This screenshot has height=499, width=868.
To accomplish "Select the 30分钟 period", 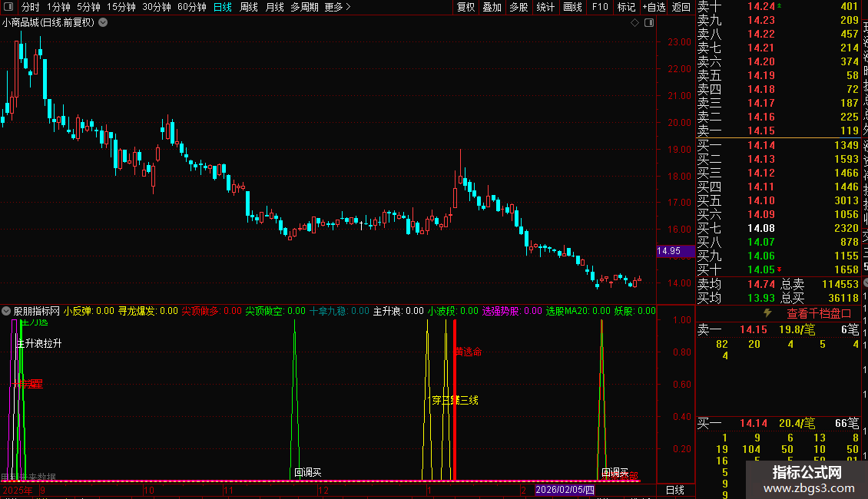I will point(156,7).
